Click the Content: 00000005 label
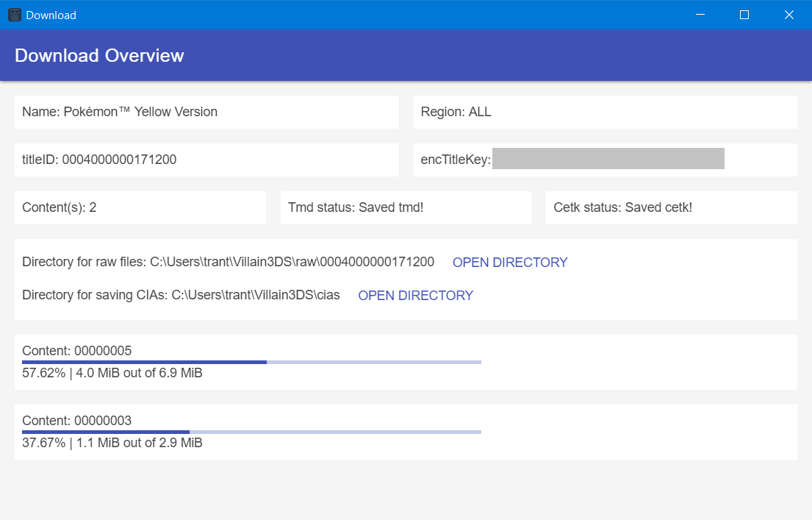This screenshot has width=812, height=520. [76, 351]
